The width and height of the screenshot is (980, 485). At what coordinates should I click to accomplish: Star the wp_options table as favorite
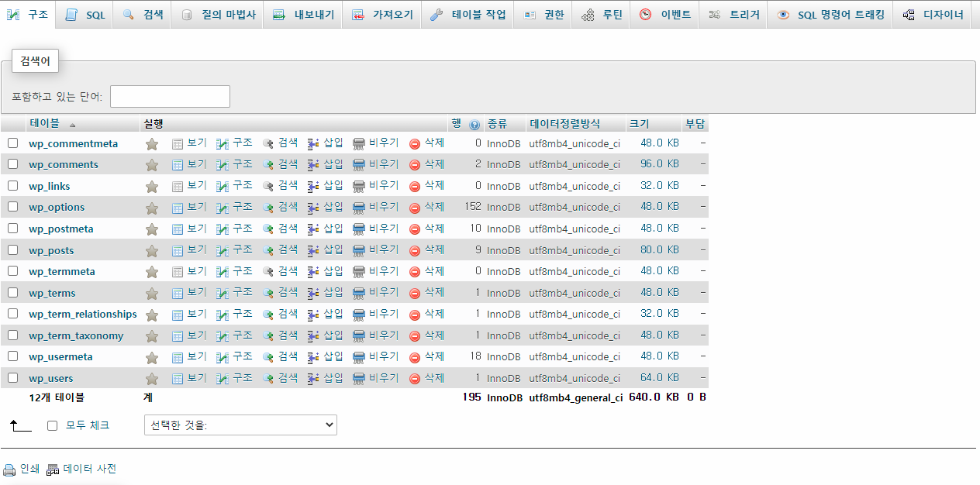tap(152, 208)
